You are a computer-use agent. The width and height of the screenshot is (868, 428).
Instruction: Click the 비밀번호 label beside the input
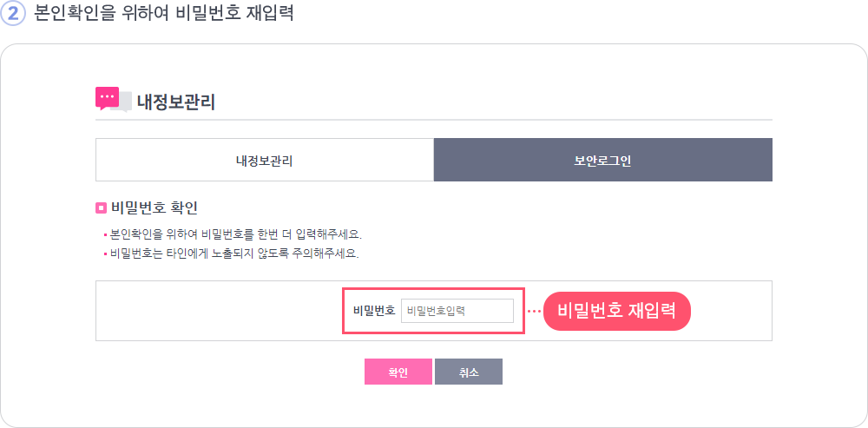(374, 311)
